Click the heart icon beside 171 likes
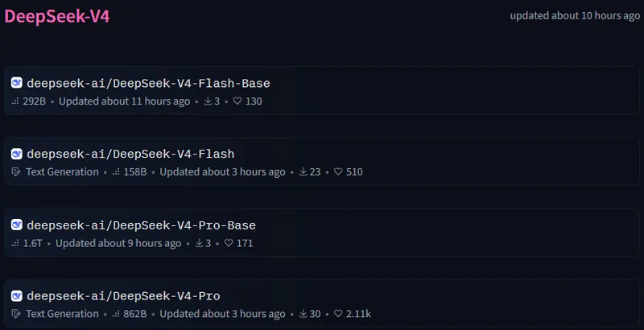 (x=229, y=243)
